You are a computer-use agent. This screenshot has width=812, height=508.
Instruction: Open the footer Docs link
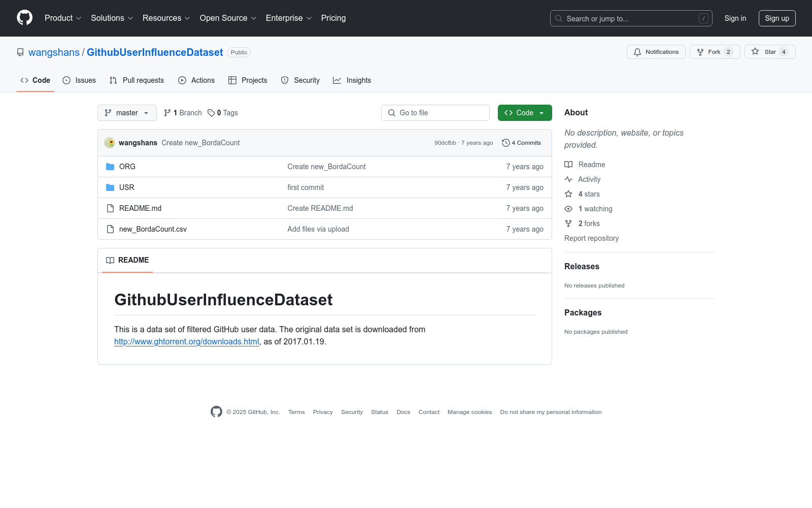pyautogui.click(x=403, y=412)
